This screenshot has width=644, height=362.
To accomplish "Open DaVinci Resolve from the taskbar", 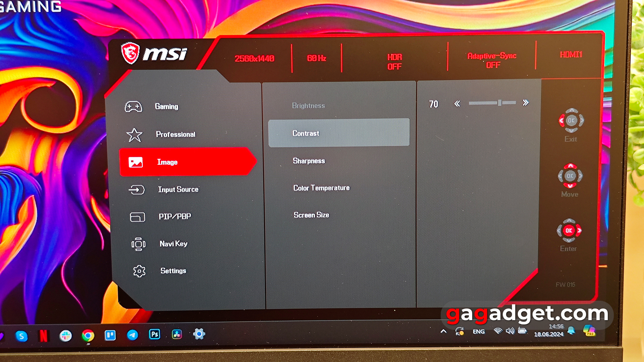I will pyautogui.click(x=177, y=334).
